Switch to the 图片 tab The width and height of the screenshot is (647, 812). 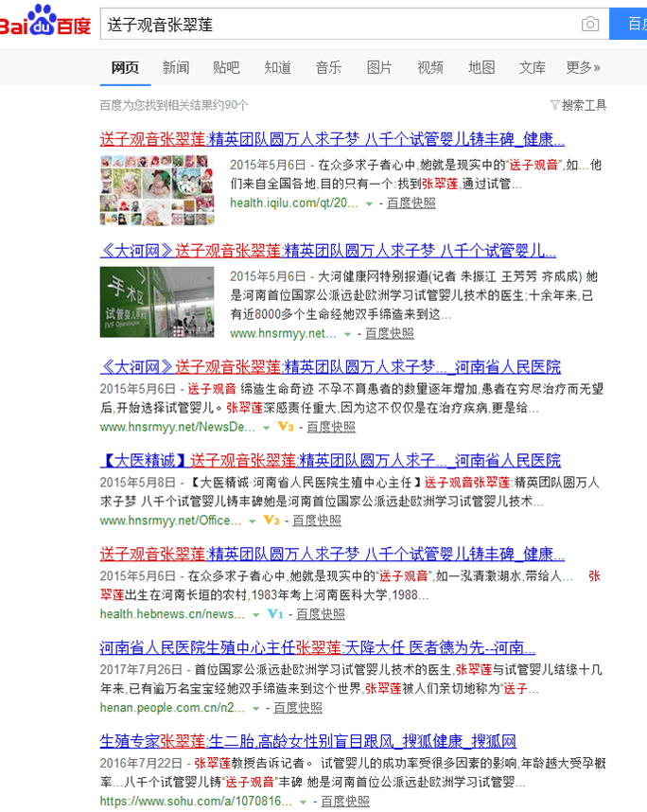[379, 67]
